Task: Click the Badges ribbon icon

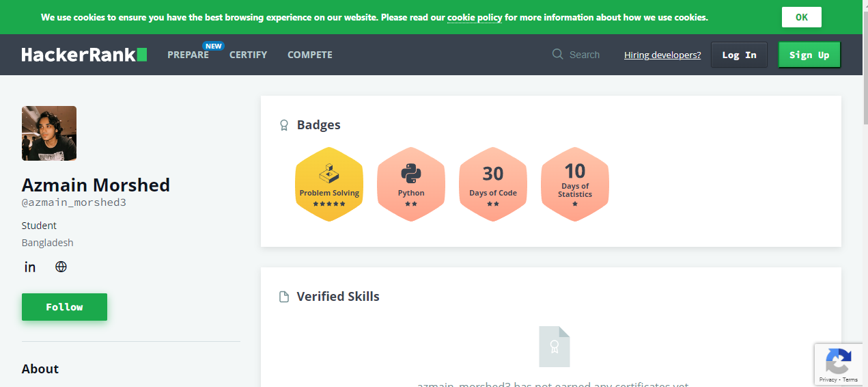Action: click(x=284, y=125)
